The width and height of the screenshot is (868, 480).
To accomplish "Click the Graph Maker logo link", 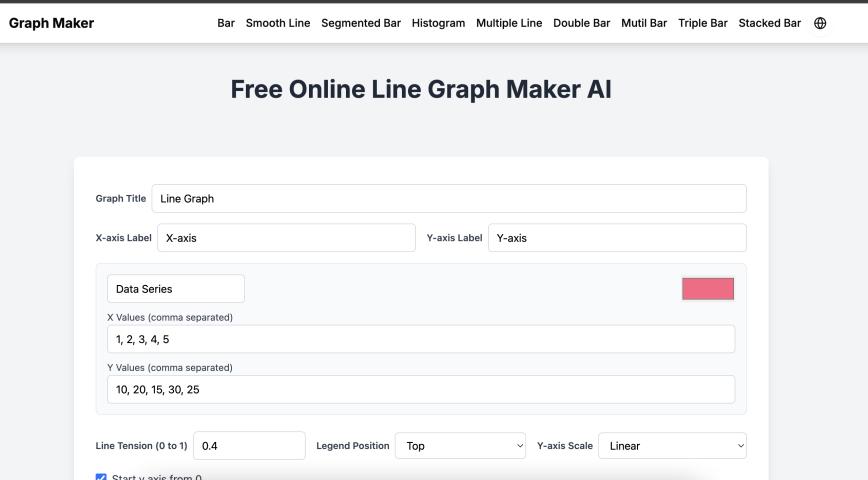I will (x=51, y=23).
